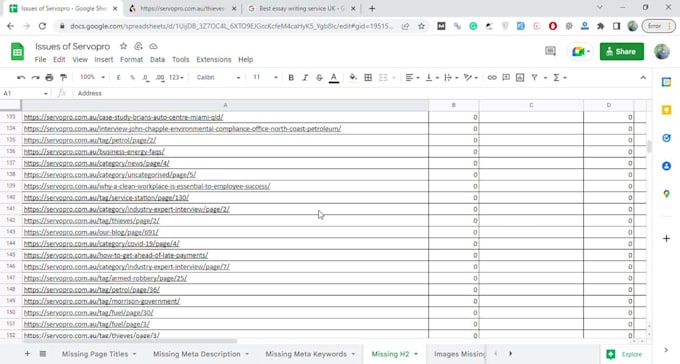The image size is (680, 364).
Task: Toggle bold formatting
Action: [x=291, y=78]
